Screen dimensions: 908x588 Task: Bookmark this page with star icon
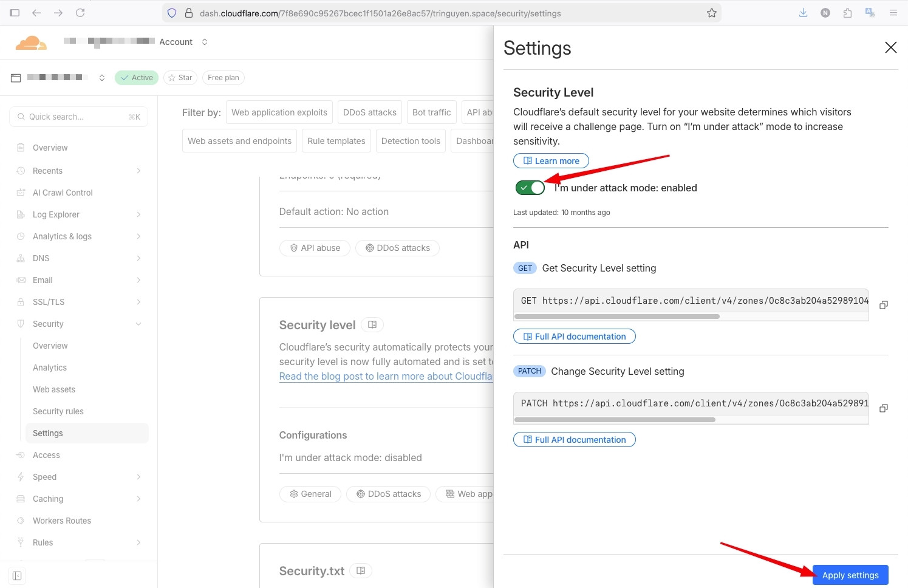(712, 13)
